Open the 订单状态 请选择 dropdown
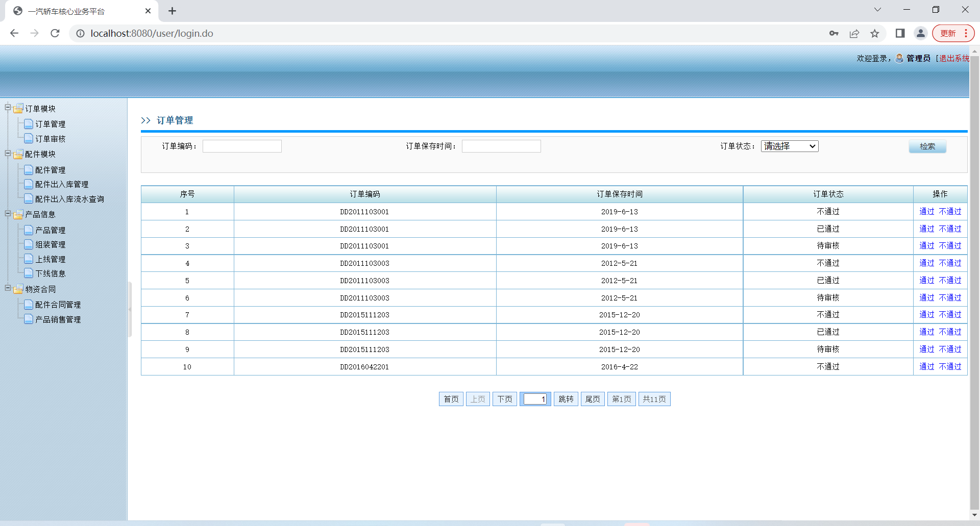 tap(790, 146)
